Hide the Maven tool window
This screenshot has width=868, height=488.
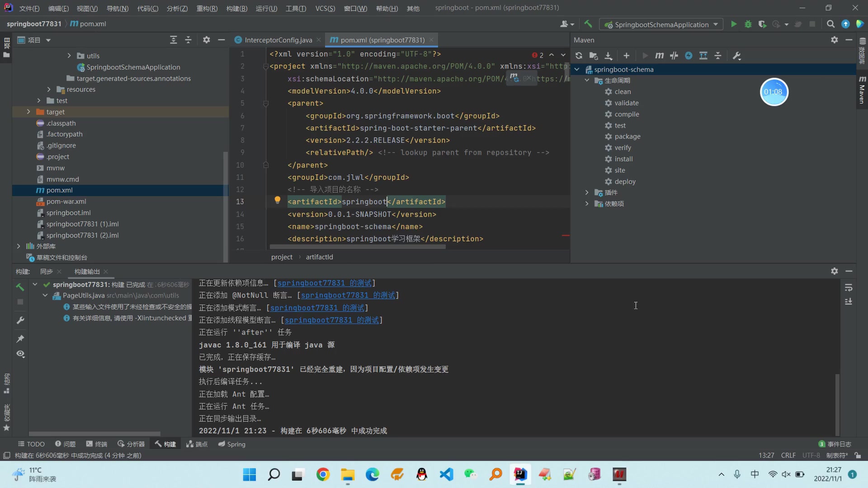pos(849,40)
